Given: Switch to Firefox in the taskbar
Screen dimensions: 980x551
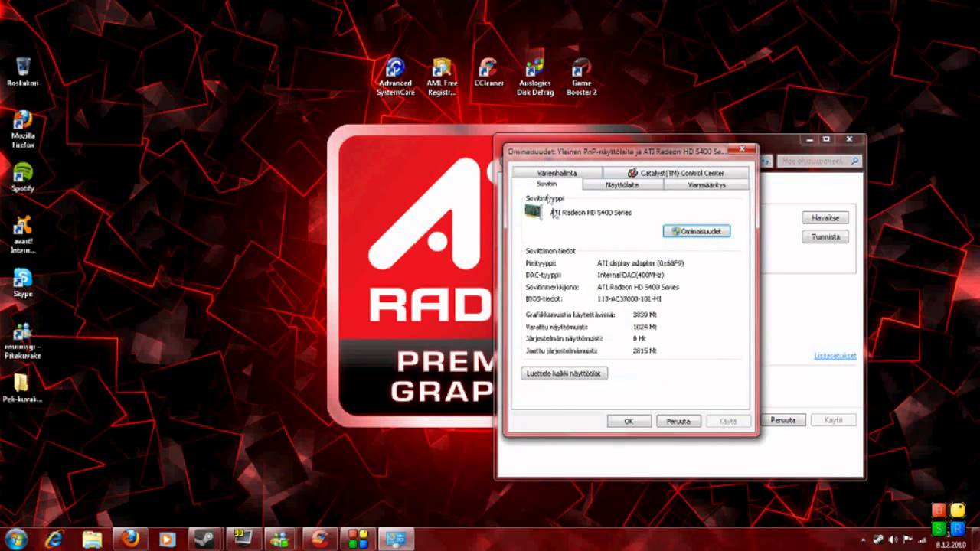Looking at the screenshot, I should click(130, 539).
